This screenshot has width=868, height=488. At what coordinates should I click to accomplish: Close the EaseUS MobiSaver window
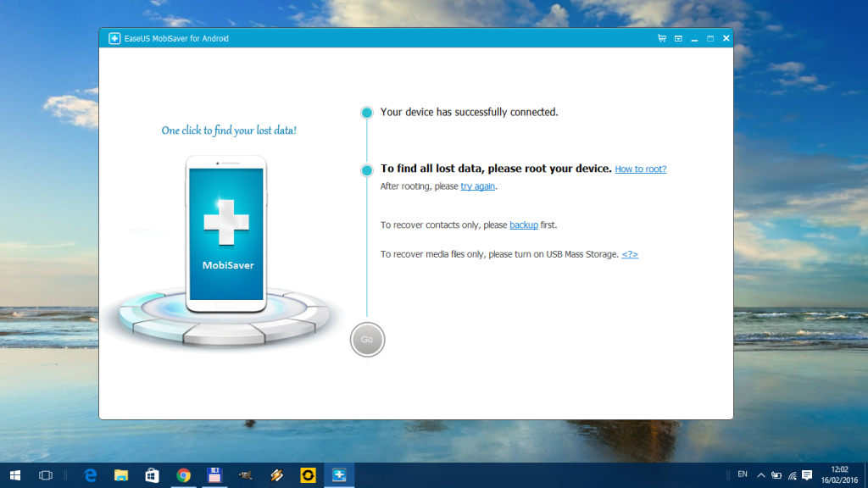[x=726, y=38]
